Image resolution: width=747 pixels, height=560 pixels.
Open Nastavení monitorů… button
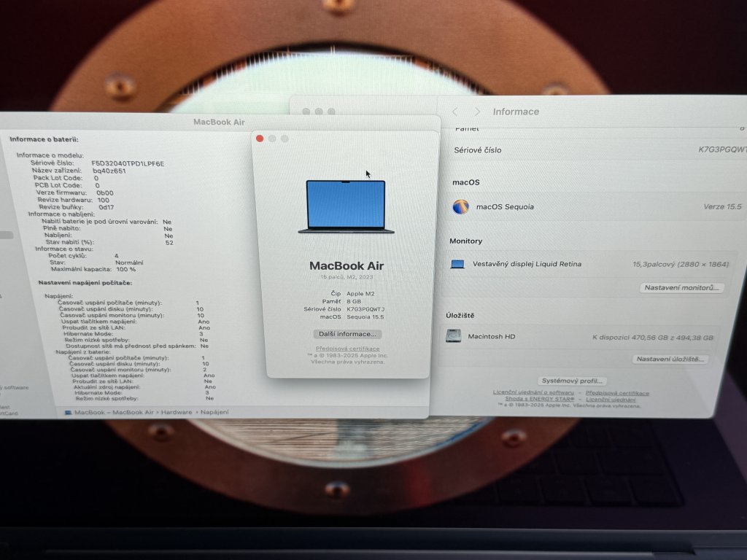pos(681,287)
